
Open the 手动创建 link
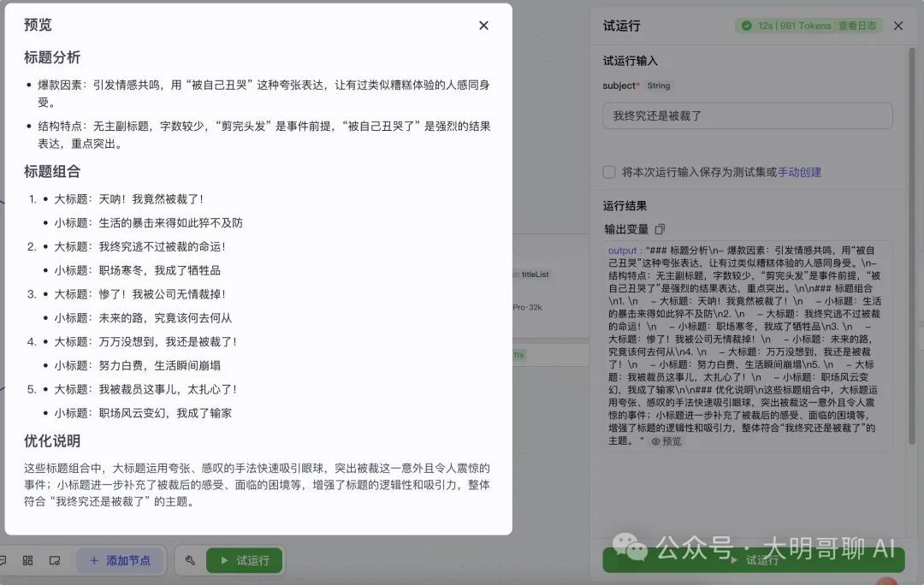[x=799, y=172]
